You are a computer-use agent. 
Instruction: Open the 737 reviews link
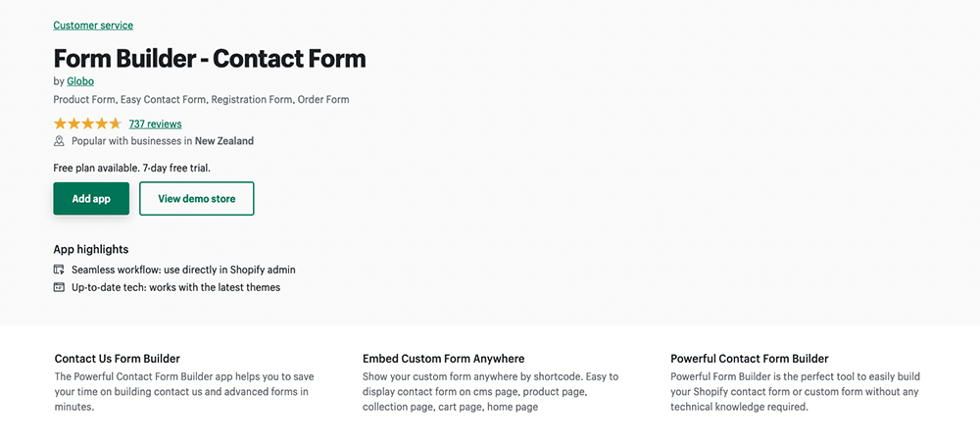coord(155,124)
